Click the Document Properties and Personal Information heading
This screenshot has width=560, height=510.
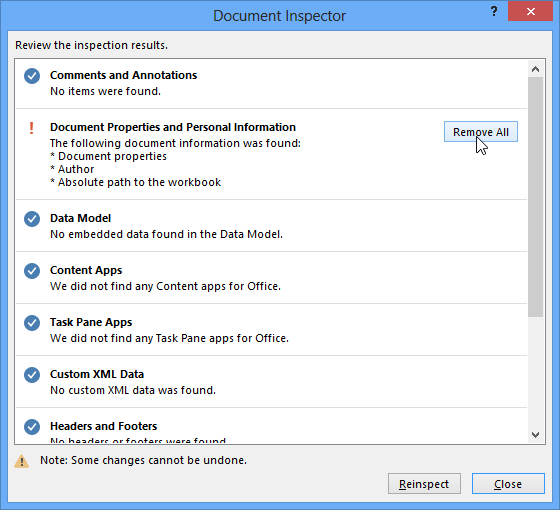pos(173,127)
